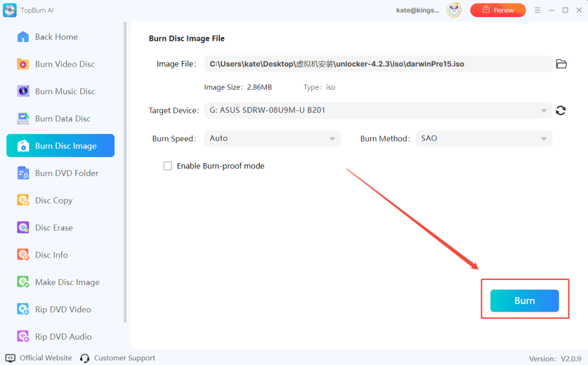Click the Renew button
Viewport: 588px width, 365px height.
pos(498,10)
